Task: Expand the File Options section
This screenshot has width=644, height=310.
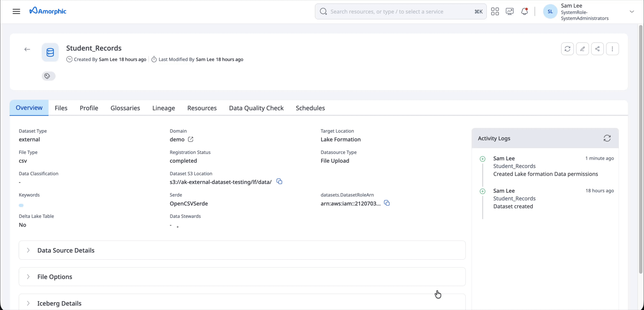Action: pyautogui.click(x=242, y=277)
